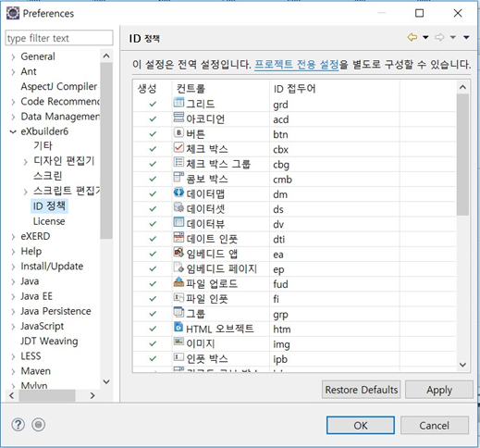Open the 스크린 preference page
The image size is (480, 448).
(x=48, y=176)
